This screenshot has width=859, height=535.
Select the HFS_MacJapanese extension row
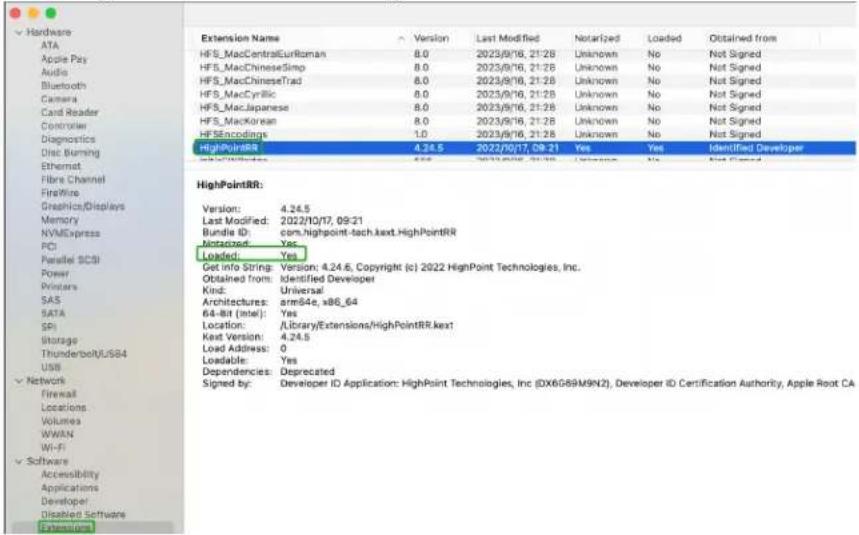pos(519,108)
